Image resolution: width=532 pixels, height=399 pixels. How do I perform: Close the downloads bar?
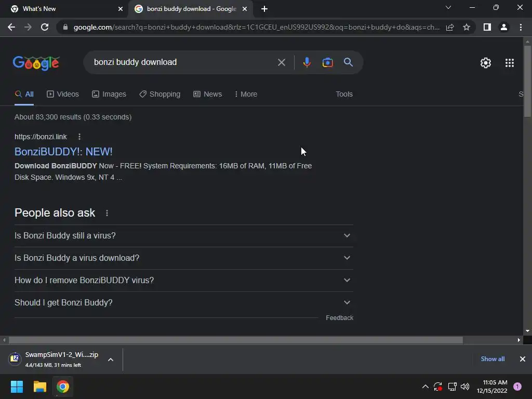point(523,359)
